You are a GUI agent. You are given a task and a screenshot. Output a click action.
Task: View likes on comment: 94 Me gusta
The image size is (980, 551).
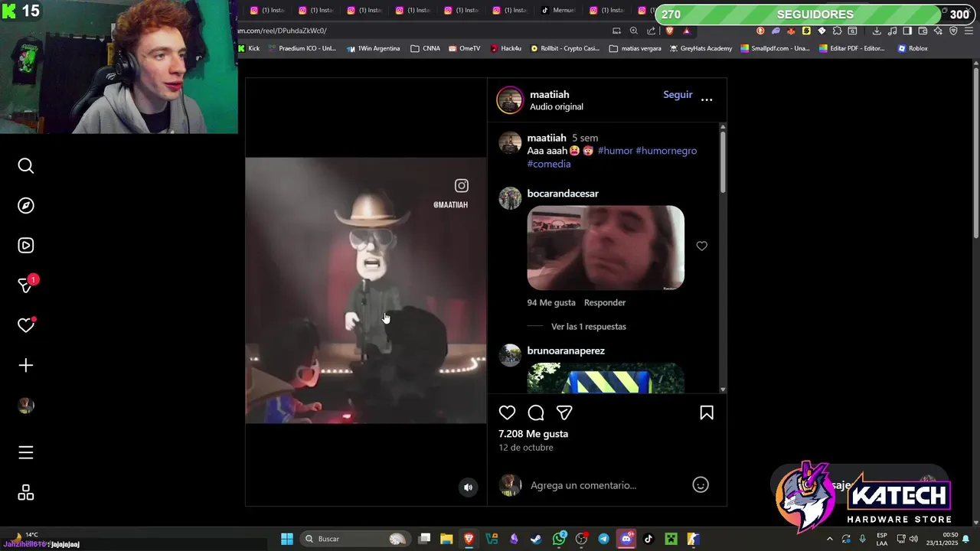pyautogui.click(x=551, y=303)
